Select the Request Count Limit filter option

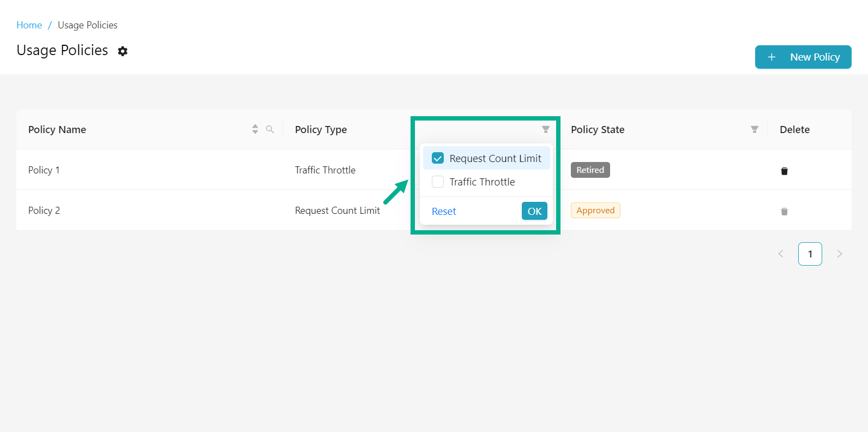(x=495, y=158)
